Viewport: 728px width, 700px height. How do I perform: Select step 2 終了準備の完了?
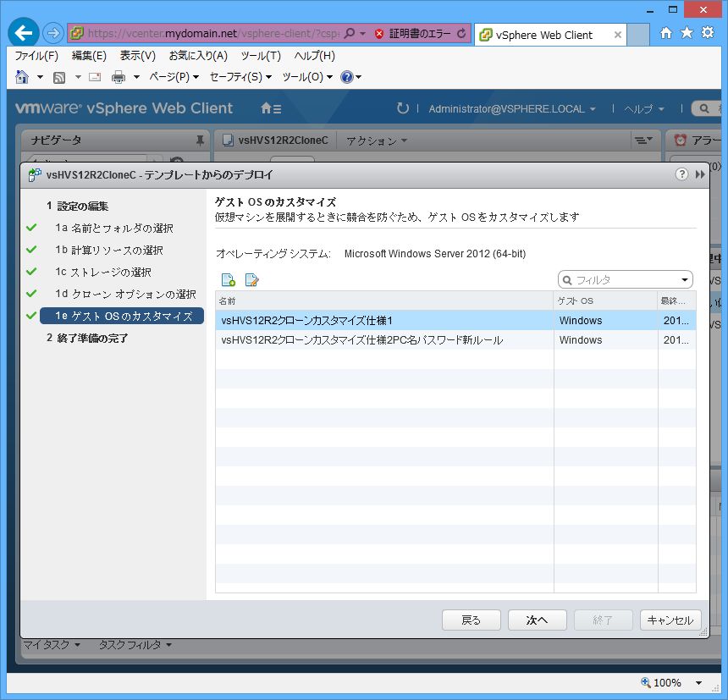click(87, 338)
